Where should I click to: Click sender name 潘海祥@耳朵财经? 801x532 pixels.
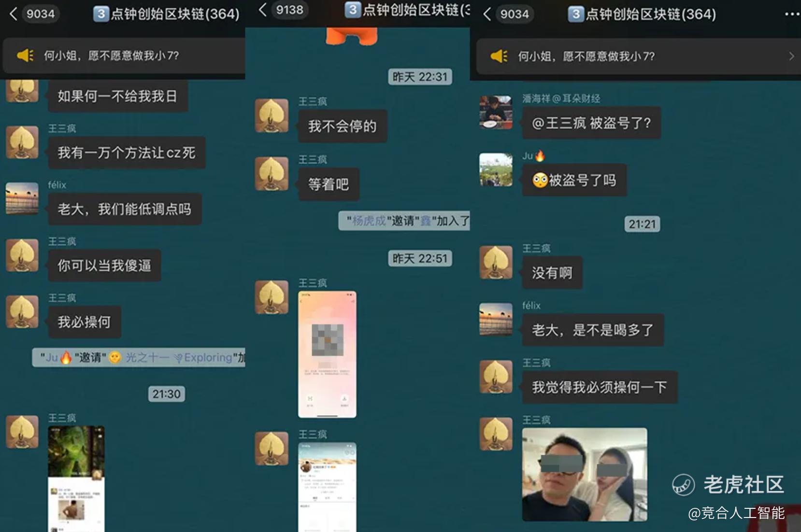click(561, 98)
